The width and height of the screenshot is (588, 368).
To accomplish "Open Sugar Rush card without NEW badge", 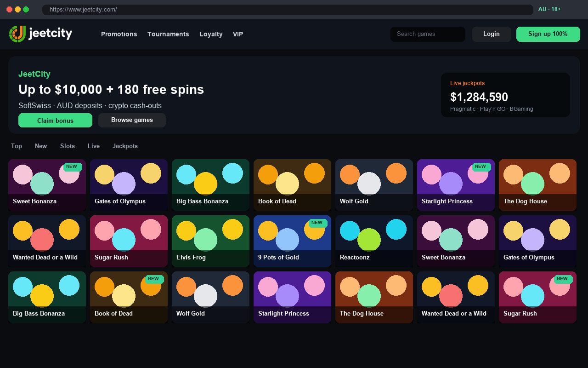I will click(129, 241).
